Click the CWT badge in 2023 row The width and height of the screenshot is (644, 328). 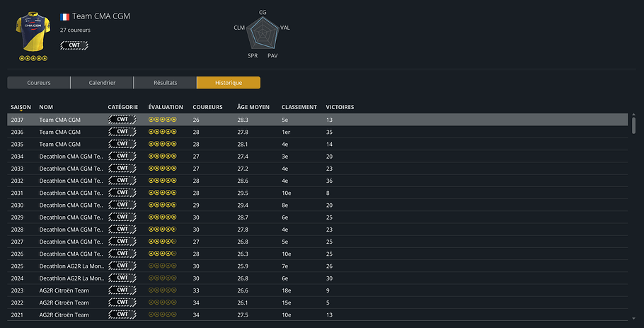122,290
